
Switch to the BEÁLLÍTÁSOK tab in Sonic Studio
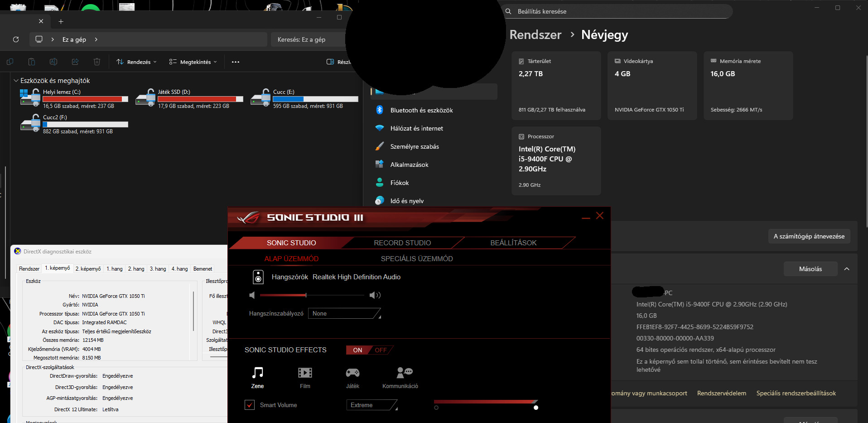tap(513, 243)
